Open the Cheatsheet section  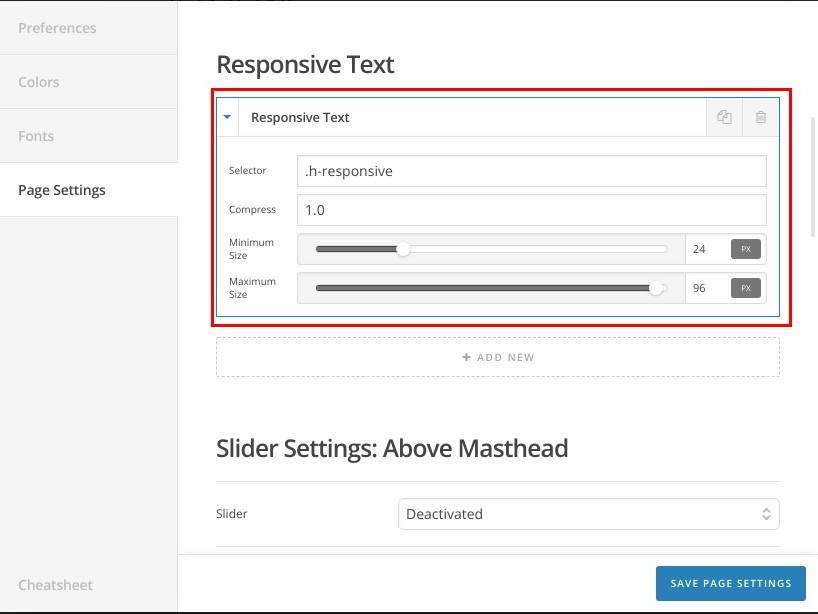(55, 585)
